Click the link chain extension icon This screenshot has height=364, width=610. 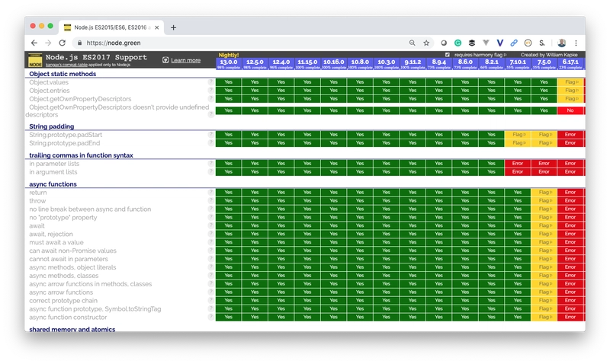[x=515, y=43]
